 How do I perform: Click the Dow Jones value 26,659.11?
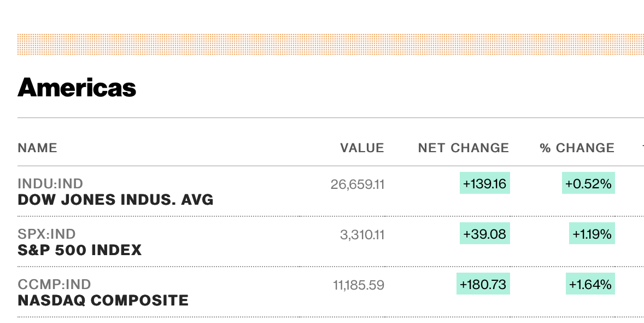pyautogui.click(x=358, y=184)
